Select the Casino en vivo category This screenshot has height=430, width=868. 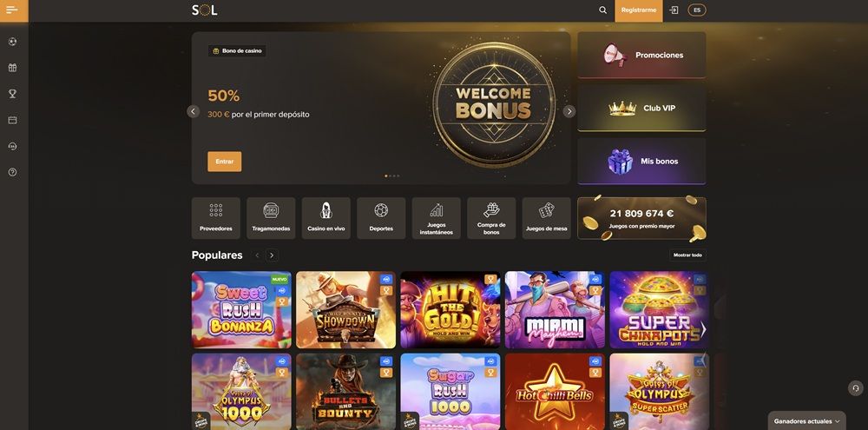326,218
